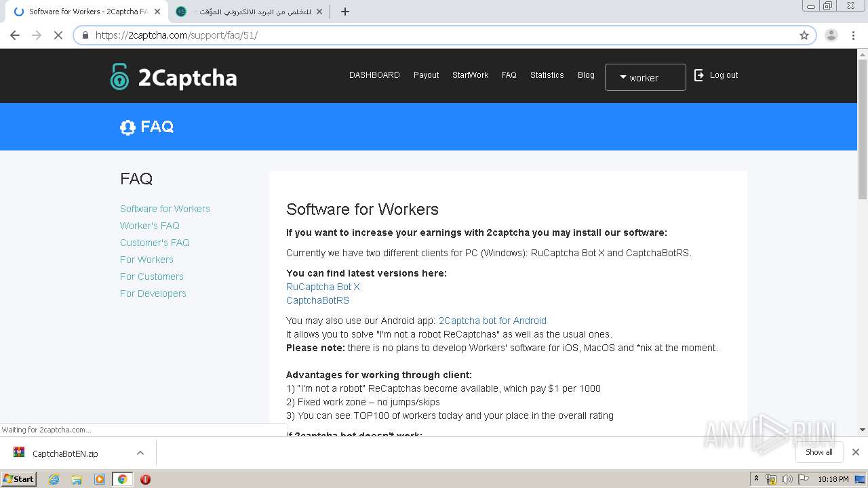The width and height of the screenshot is (868, 488).
Task: Open Statistics page
Action: click(x=547, y=75)
